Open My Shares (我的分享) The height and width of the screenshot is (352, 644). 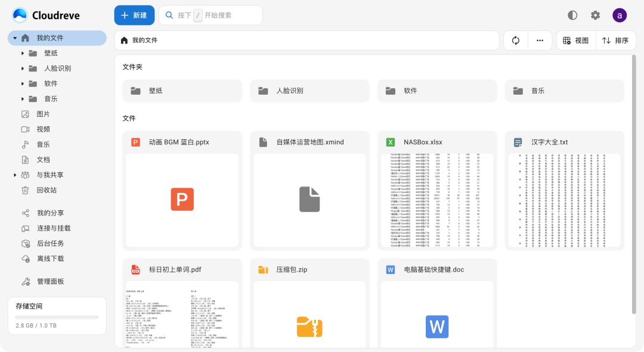click(x=50, y=213)
